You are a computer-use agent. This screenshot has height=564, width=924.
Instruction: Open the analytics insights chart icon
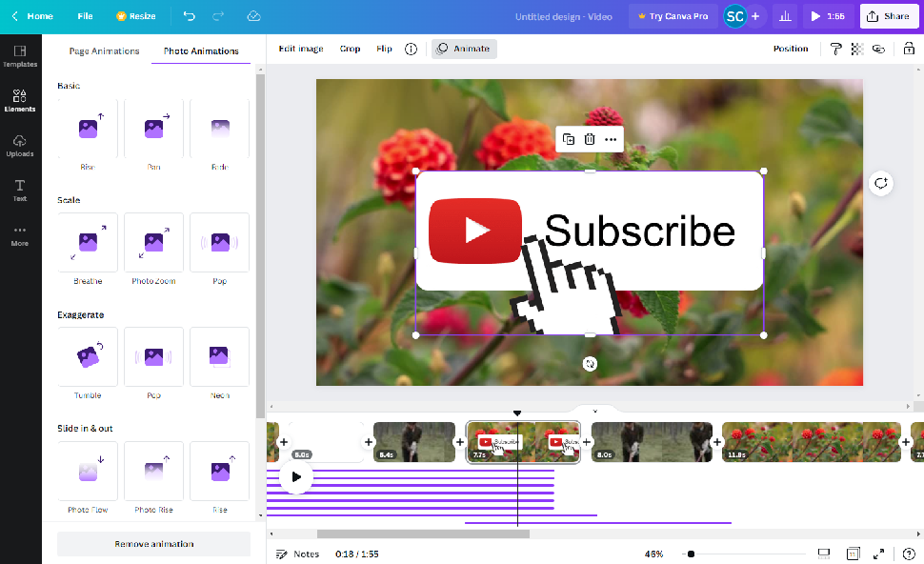(785, 16)
